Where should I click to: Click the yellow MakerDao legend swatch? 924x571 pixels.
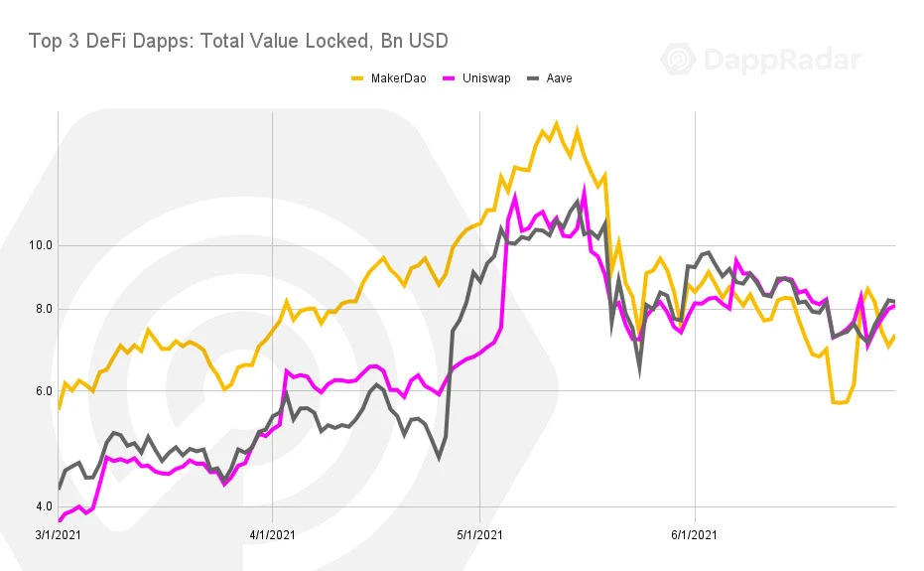point(357,78)
